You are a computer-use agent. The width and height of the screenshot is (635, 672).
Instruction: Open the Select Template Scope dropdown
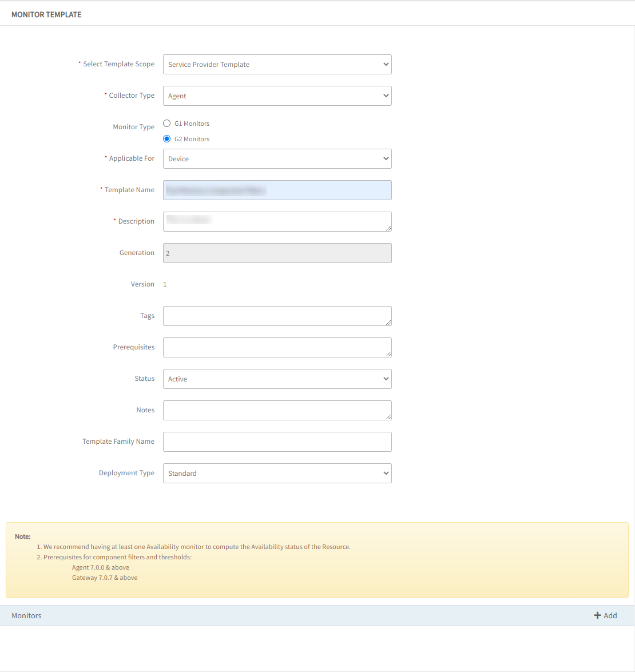(x=277, y=64)
